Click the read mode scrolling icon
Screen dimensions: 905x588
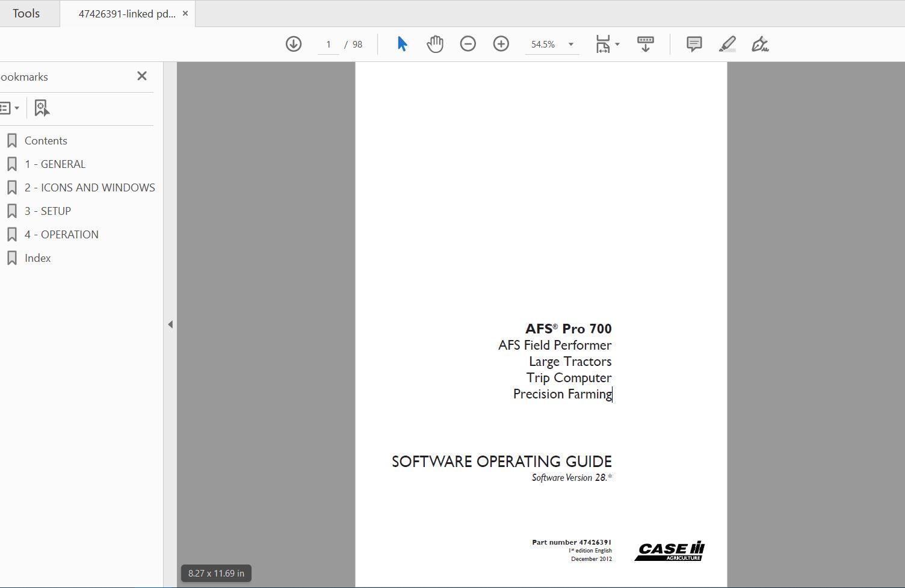[646, 44]
